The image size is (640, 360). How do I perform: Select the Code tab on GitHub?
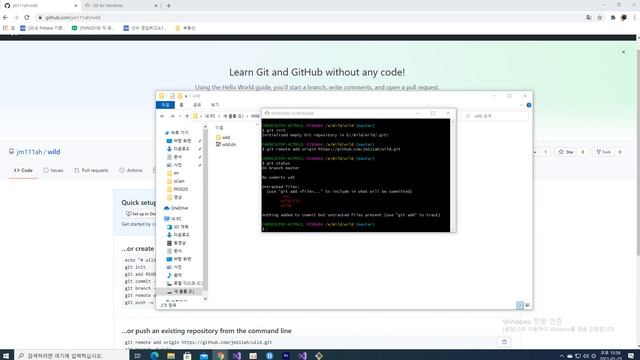click(x=23, y=170)
